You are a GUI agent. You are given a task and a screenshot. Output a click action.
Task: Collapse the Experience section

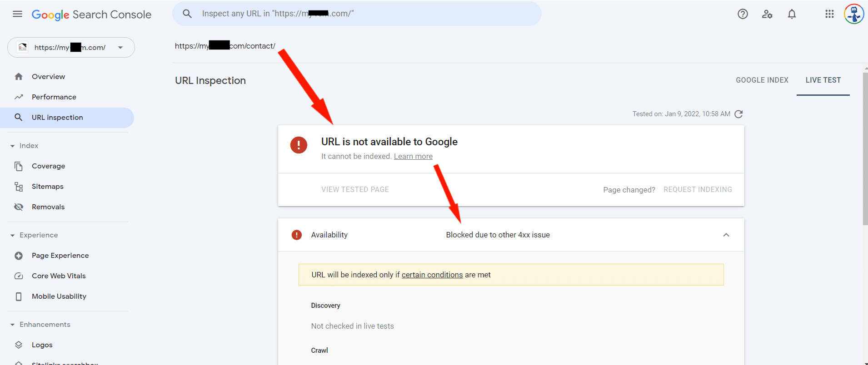(x=12, y=236)
